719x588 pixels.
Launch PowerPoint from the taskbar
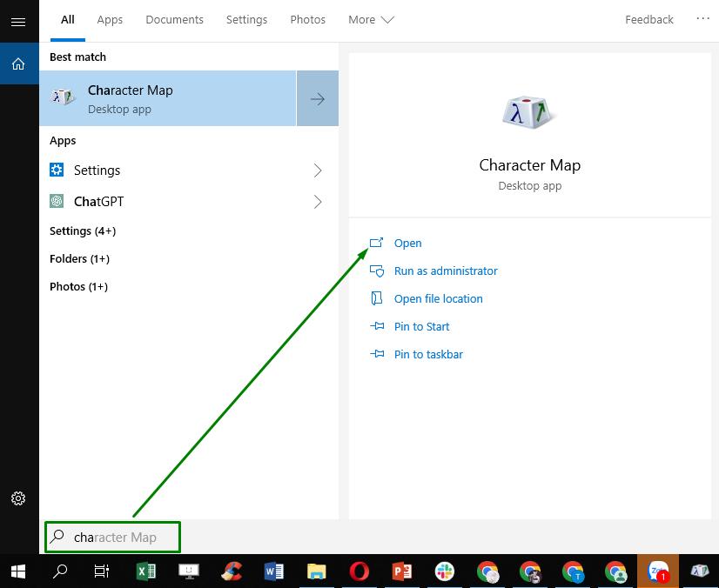click(x=401, y=571)
